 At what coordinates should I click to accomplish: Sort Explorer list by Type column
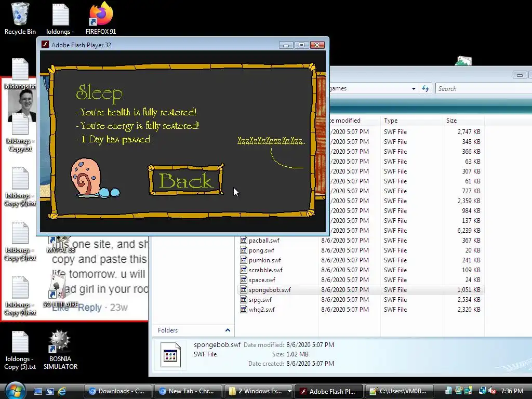(x=411, y=121)
